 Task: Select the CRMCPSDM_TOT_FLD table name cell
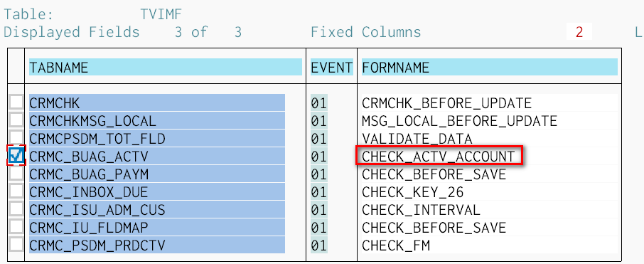157,139
